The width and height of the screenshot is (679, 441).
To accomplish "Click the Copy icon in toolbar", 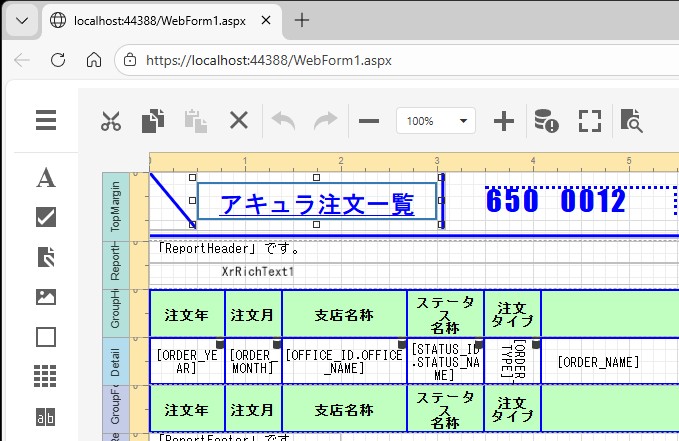I will [153, 121].
